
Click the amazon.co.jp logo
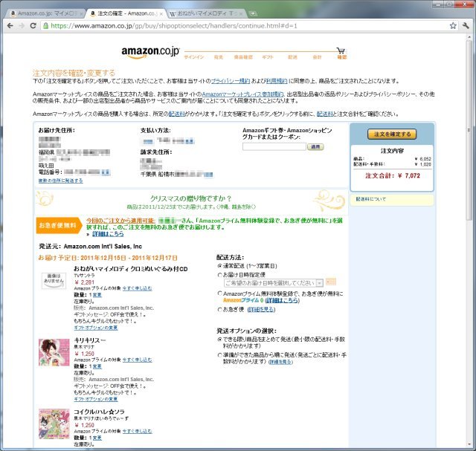[x=150, y=52]
